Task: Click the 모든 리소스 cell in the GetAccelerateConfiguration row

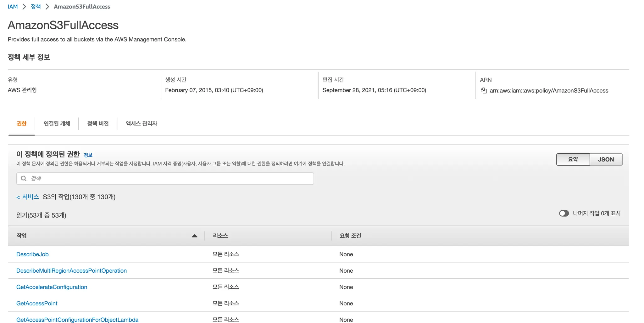Action: [226, 287]
